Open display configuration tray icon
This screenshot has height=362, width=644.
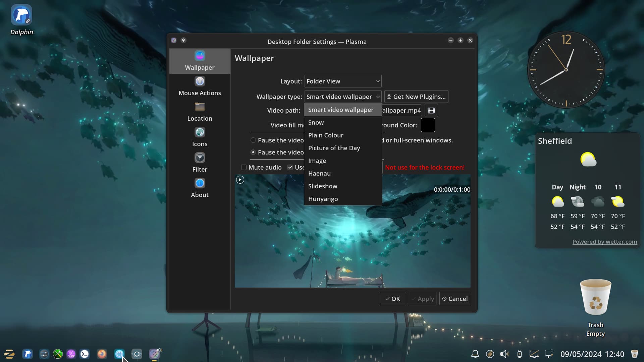(534, 354)
